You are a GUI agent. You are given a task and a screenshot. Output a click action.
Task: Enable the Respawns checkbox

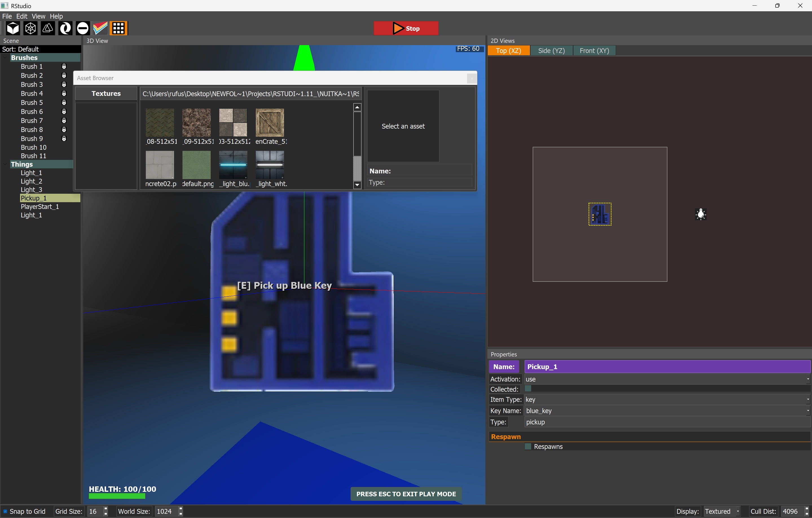[x=528, y=446]
